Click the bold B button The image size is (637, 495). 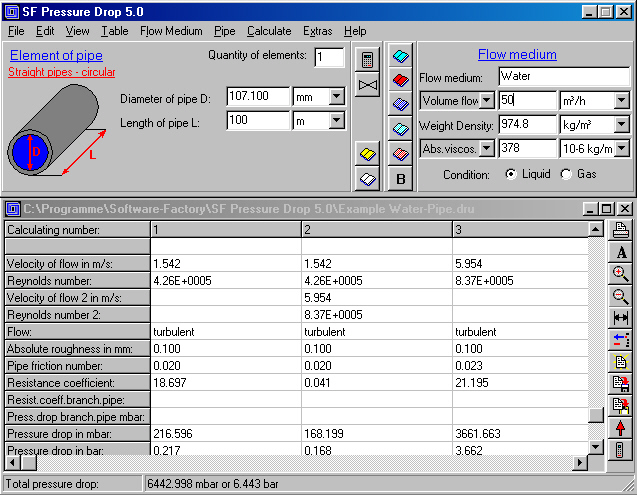[x=401, y=179]
